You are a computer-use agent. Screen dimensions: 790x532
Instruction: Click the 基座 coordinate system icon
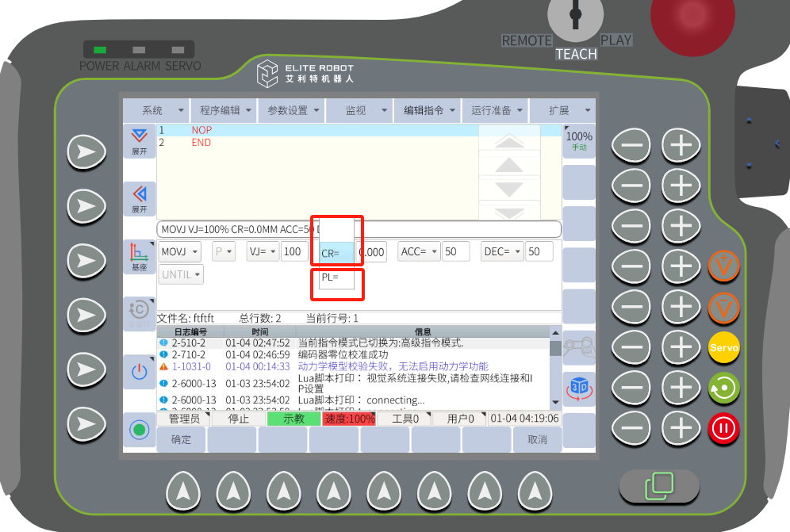click(140, 257)
